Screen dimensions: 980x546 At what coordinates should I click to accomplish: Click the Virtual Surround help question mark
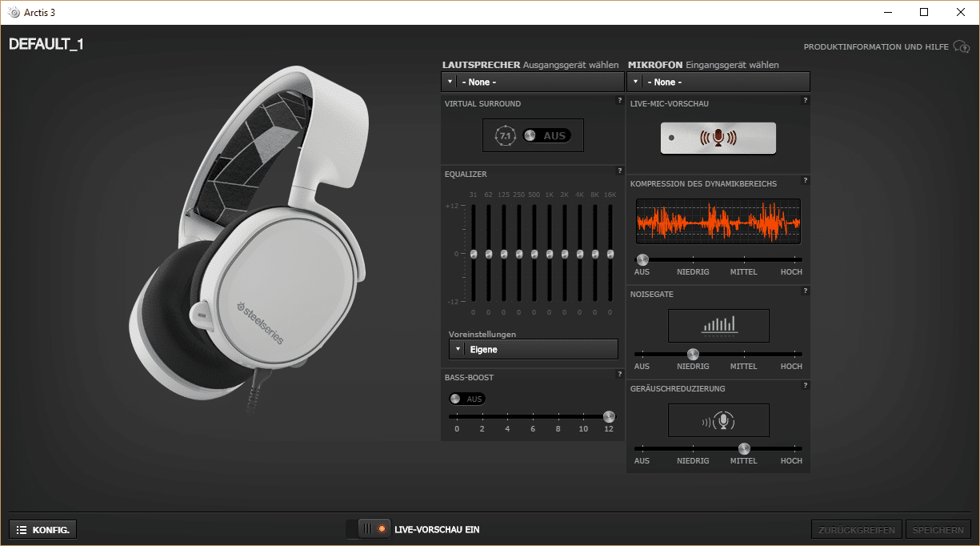click(619, 101)
